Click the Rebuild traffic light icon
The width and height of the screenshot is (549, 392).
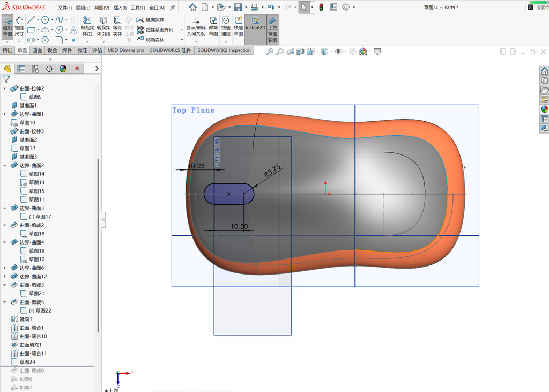[x=321, y=7]
